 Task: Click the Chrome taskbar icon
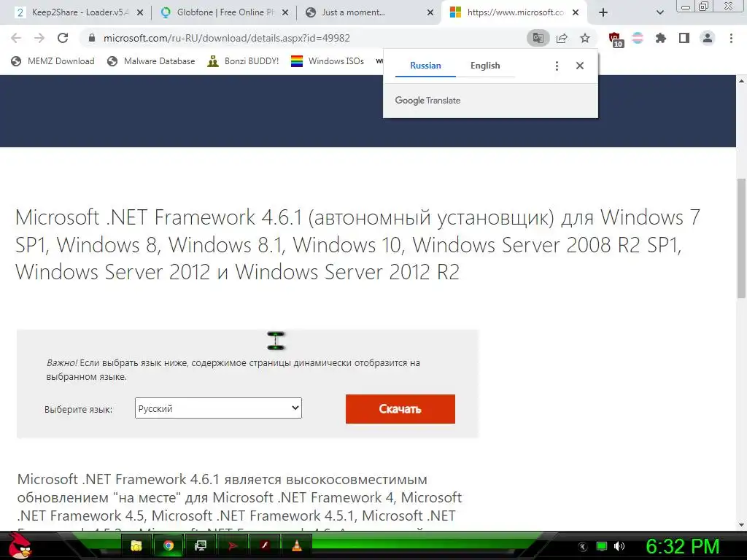click(169, 545)
